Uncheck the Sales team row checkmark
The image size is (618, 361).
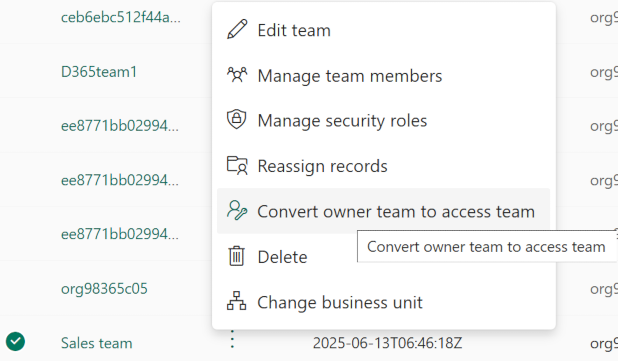pos(15,342)
